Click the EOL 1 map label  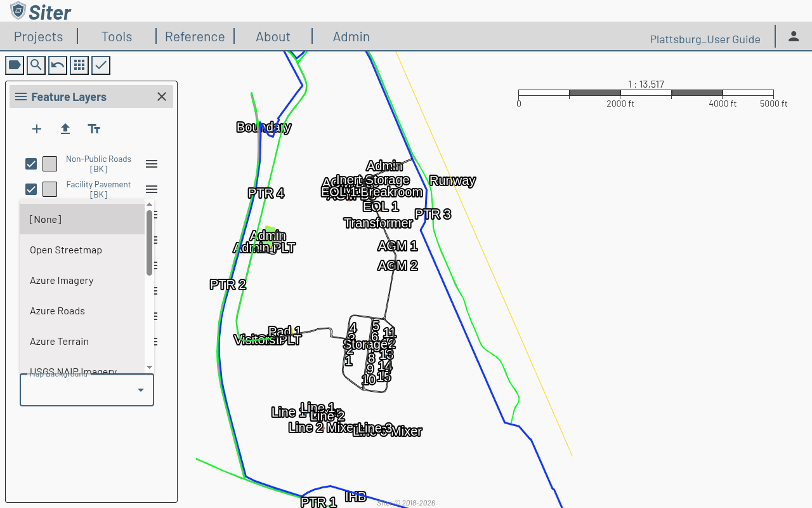tap(381, 206)
